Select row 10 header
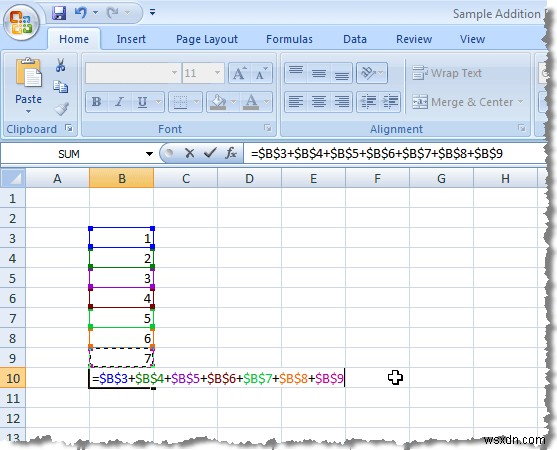Screen dimensions: 557x450 tap(13, 378)
